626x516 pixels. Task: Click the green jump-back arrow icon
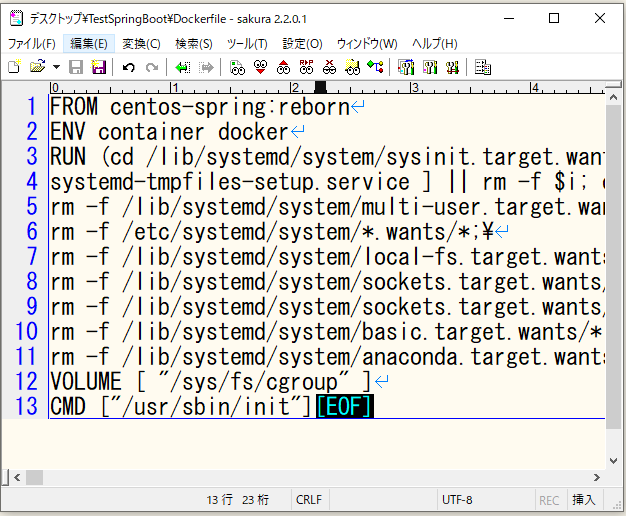click(183, 67)
